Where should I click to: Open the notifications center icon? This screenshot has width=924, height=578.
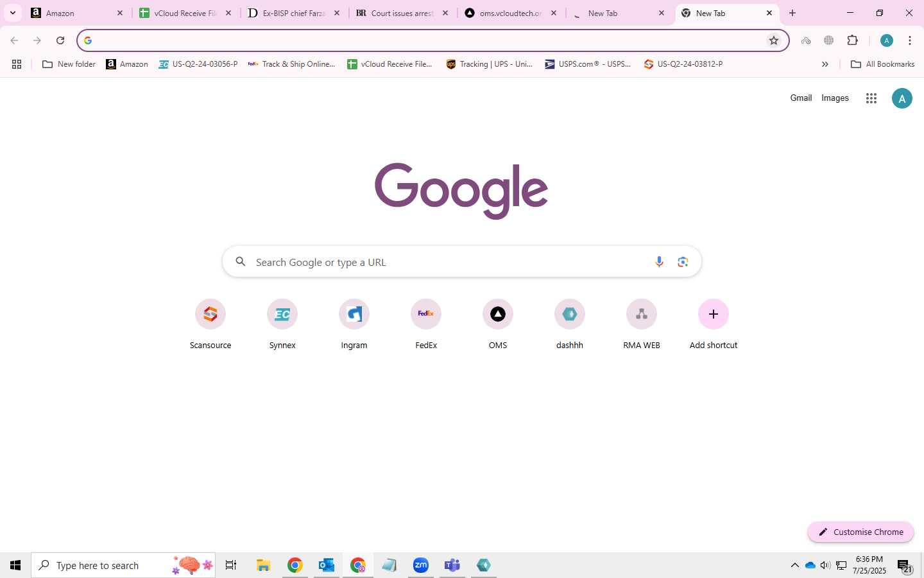pos(905,566)
